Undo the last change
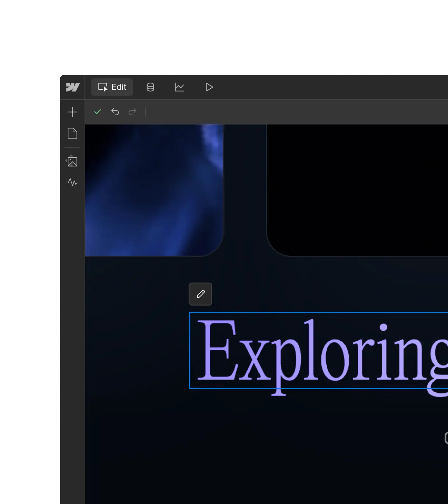 click(115, 112)
